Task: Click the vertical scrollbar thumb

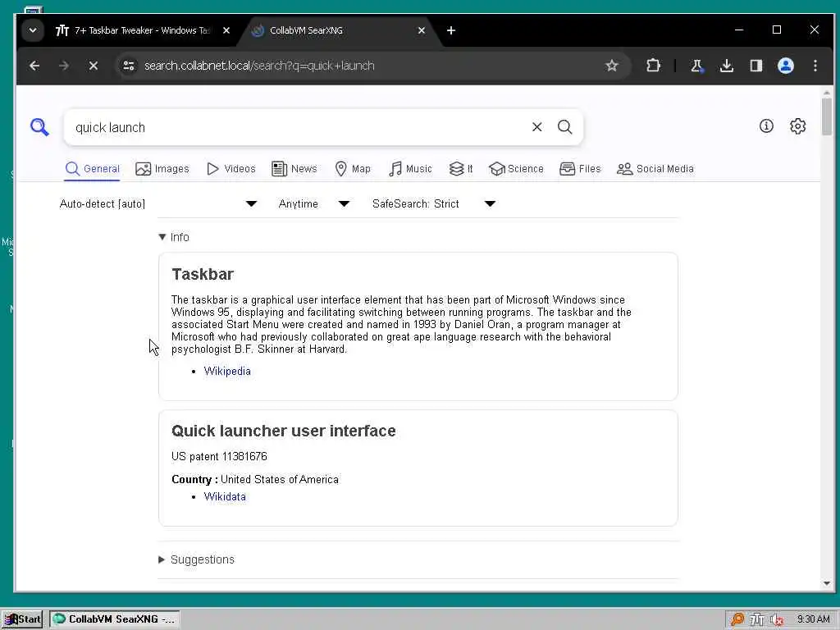Action: 827,116
